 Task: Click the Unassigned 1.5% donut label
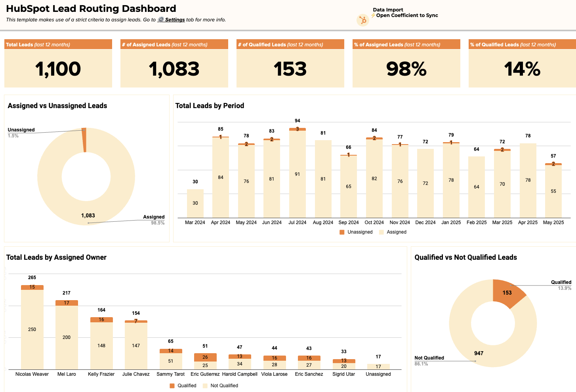[21, 133]
